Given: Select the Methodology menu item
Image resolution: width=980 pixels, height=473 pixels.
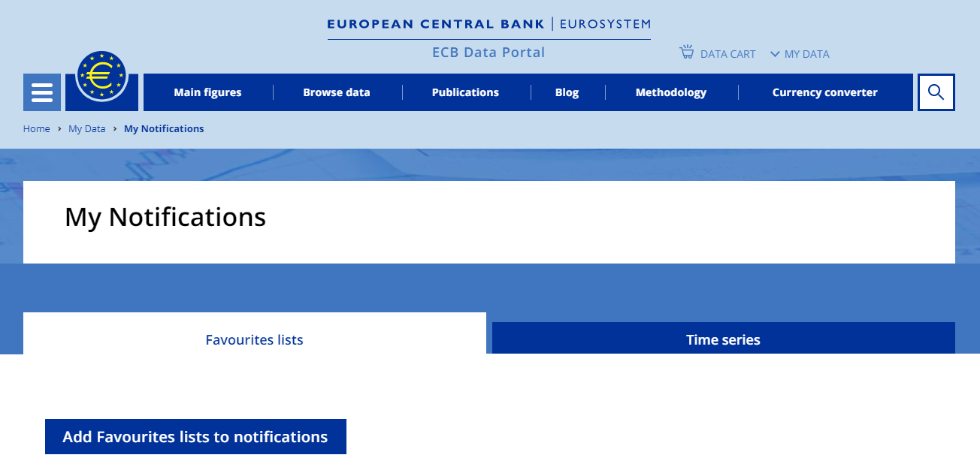Looking at the screenshot, I should pyautogui.click(x=671, y=92).
